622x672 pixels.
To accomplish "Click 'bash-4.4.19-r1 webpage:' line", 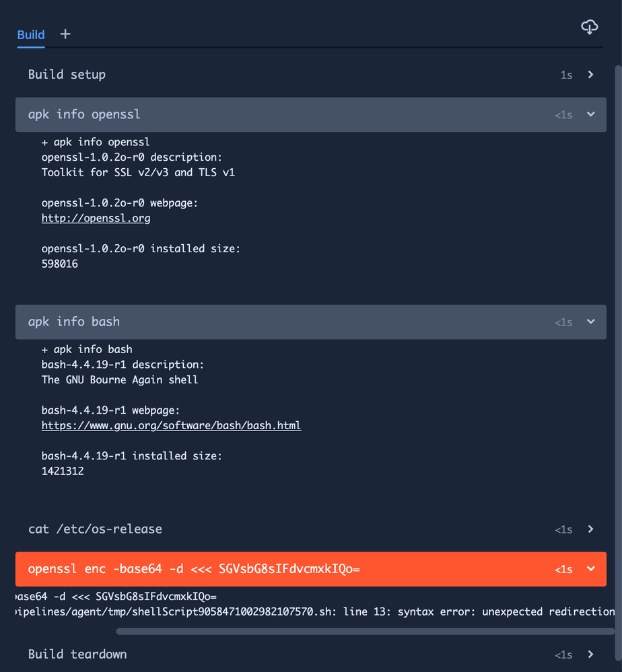I will (x=110, y=410).
